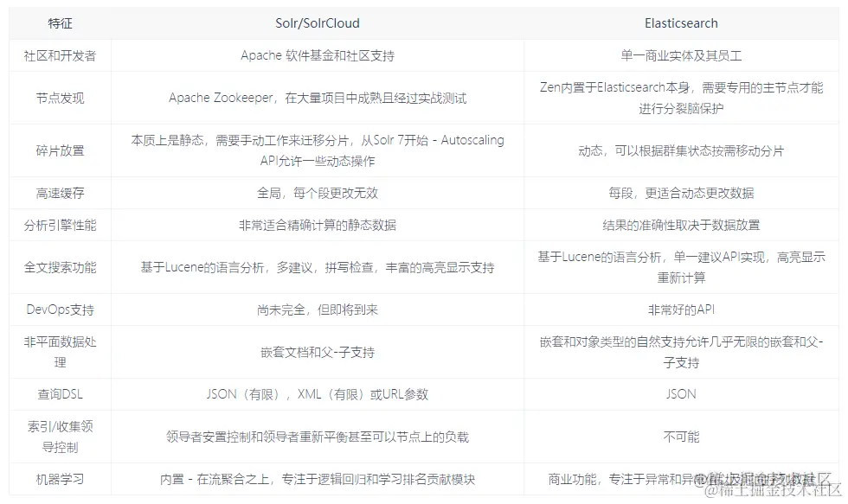Select the '碎片放置' row label

click(60, 150)
